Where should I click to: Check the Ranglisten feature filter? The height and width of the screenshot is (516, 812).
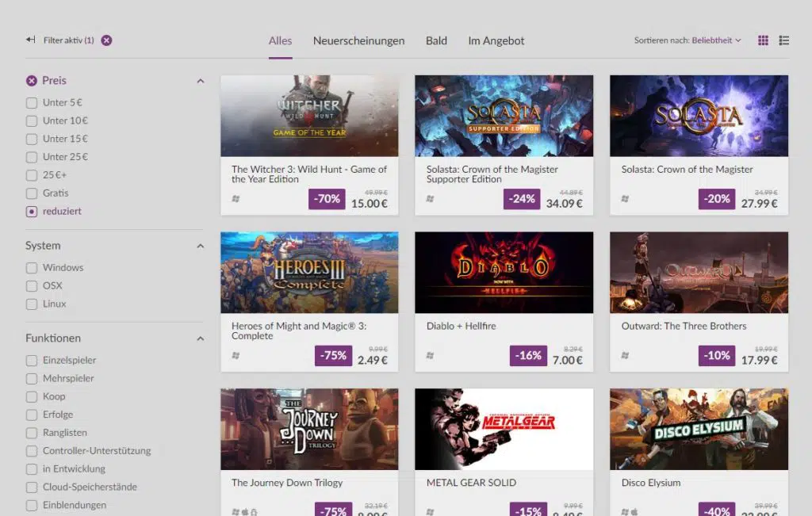[32, 434]
